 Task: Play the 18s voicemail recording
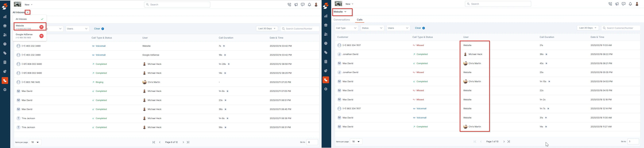coord(225,55)
